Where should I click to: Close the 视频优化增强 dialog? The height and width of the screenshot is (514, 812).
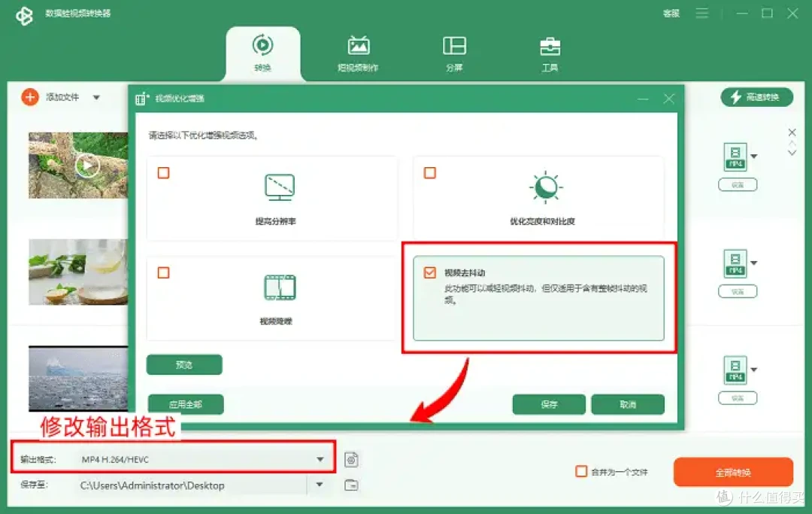pyautogui.click(x=669, y=99)
